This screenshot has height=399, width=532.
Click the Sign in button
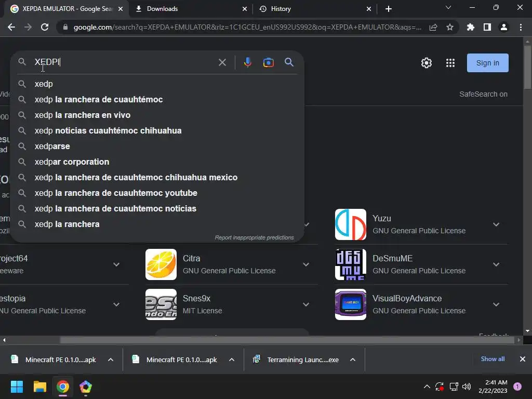[x=487, y=63]
